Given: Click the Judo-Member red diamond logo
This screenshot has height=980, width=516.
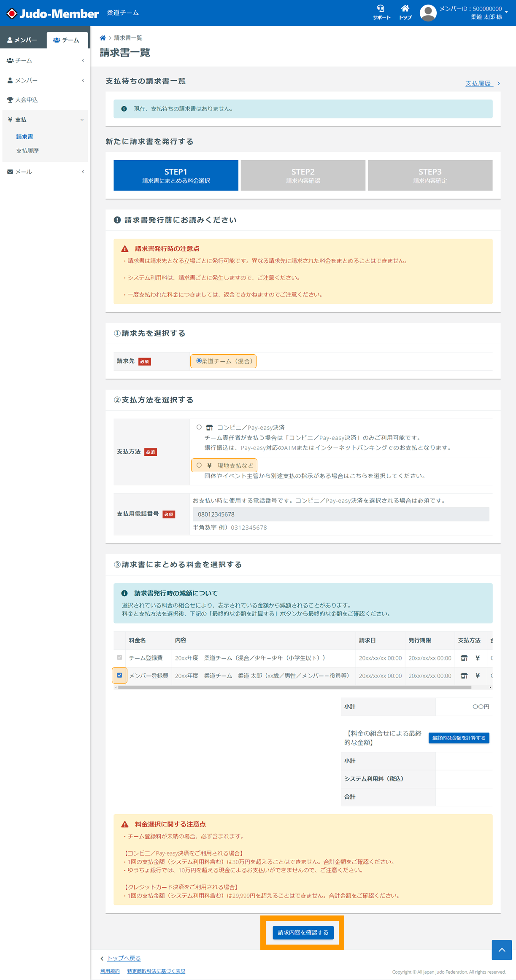Looking at the screenshot, I should point(12,13).
